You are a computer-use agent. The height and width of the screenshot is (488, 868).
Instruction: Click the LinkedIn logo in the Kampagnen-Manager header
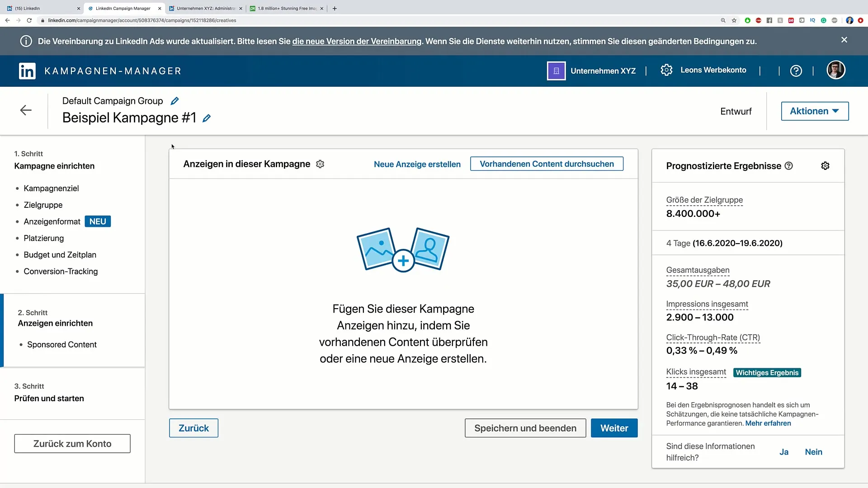pos(27,71)
